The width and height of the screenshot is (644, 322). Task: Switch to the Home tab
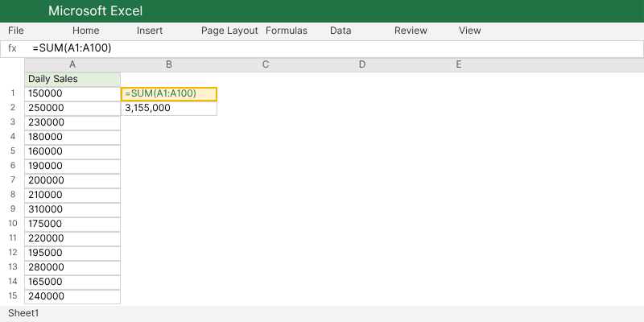pyautogui.click(x=86, y=31)
